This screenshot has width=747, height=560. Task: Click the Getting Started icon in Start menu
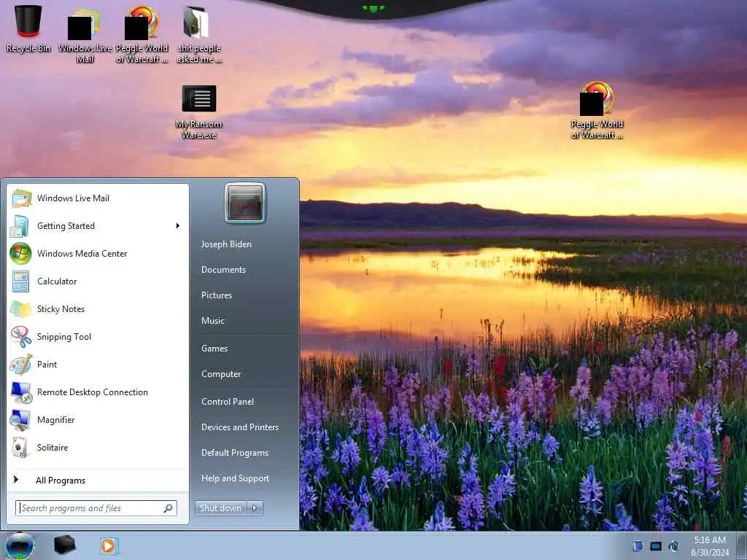(x=20, y=226)
